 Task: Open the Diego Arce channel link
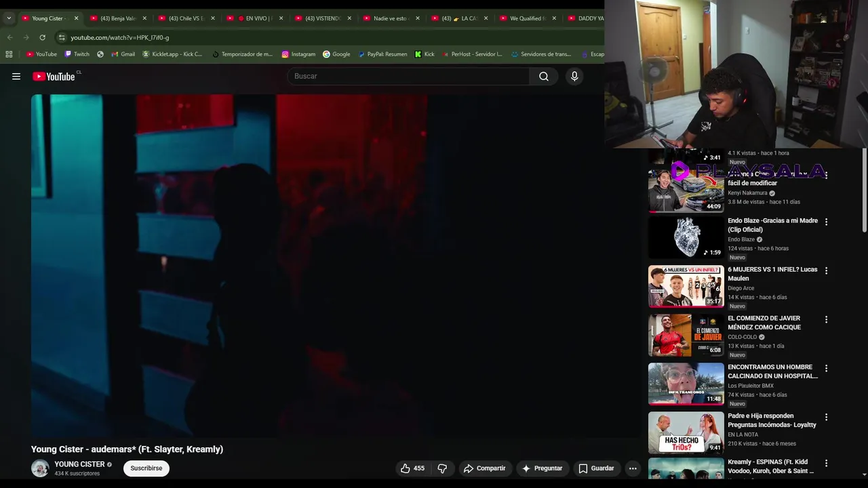[x=741, y=288]
